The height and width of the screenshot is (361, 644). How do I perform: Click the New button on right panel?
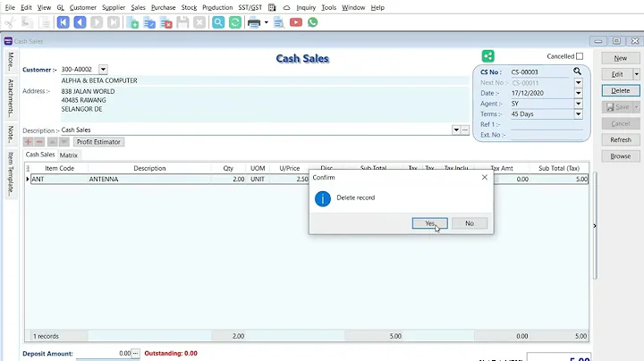[x=621, y=58]
